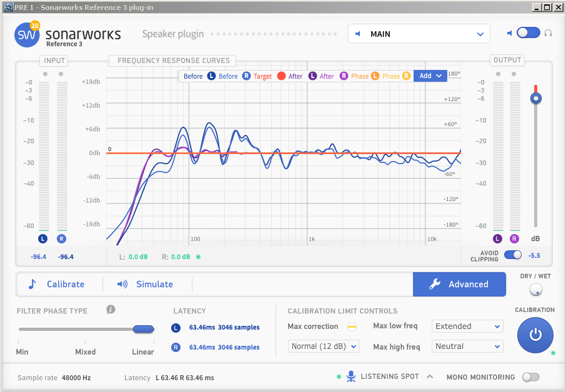The width and height of the screenshot is (566, 392).
Task: Click the Sonarworks SW logo icon
Action: (26, 34)
